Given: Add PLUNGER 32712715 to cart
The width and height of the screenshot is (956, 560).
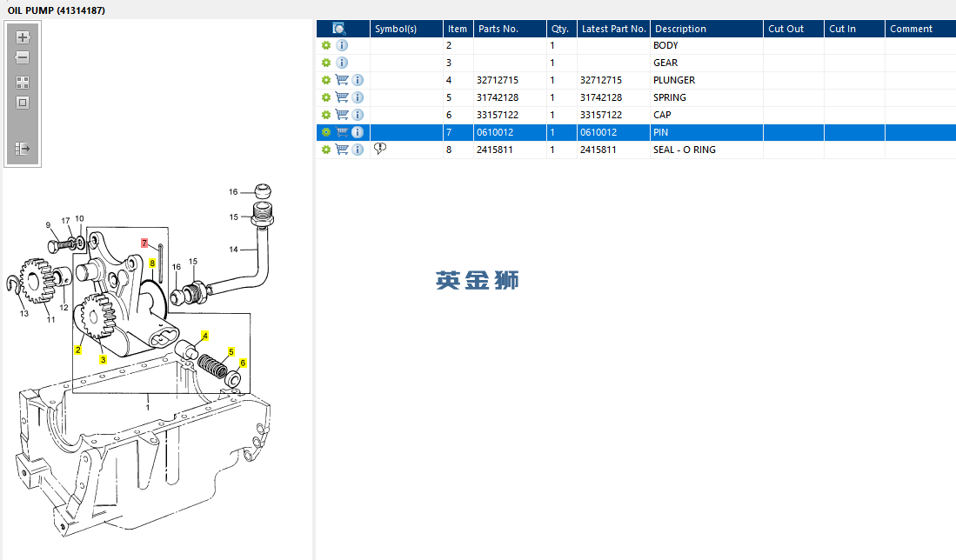Looking at the screenshot, I should 342,81.
